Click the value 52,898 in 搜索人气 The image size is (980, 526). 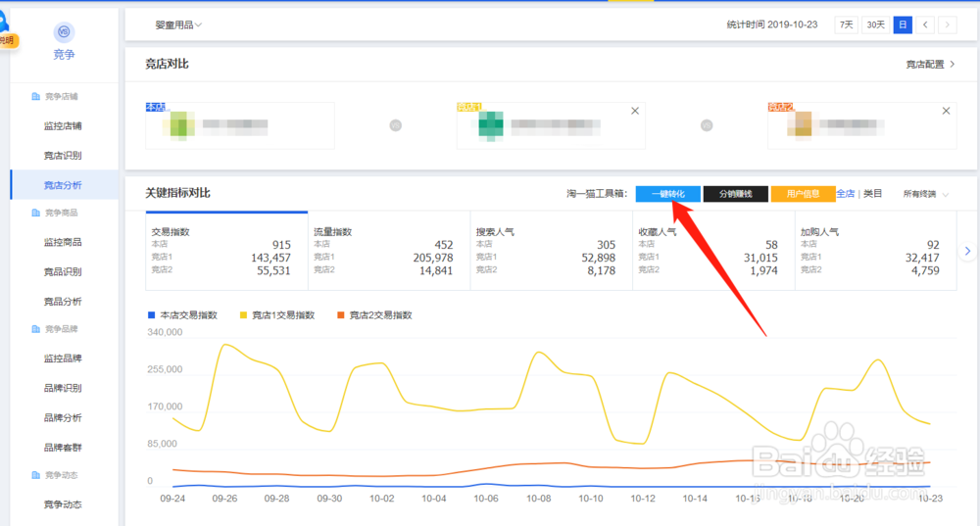(598, 258)
